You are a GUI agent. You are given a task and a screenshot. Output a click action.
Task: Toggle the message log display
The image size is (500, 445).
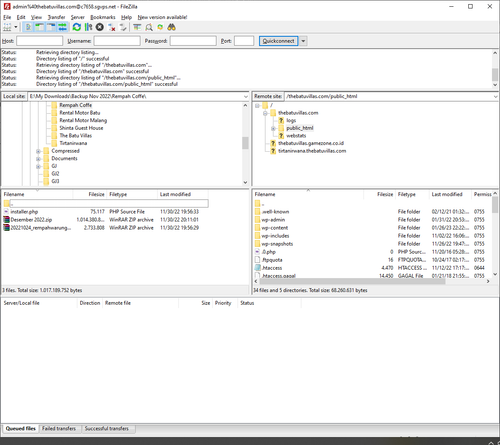click(x=29, y=27)
